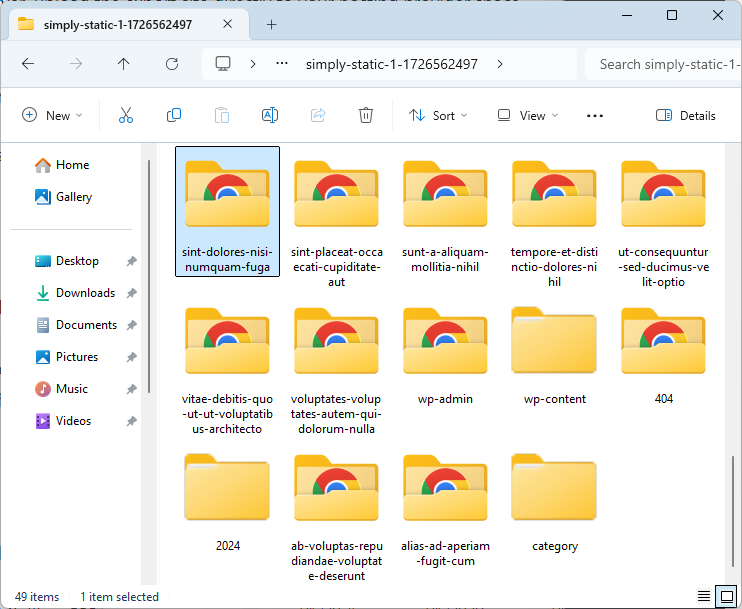The height and width of the screenshot is (609, 742).
Task: Click the Rename icon in toolbar
Action: [x=270, y=116]
